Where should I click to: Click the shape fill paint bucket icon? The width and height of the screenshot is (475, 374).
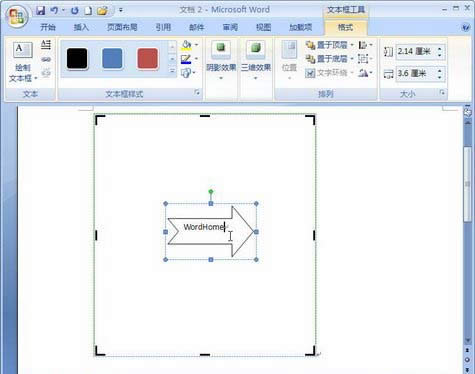click(x=186, y=45)
